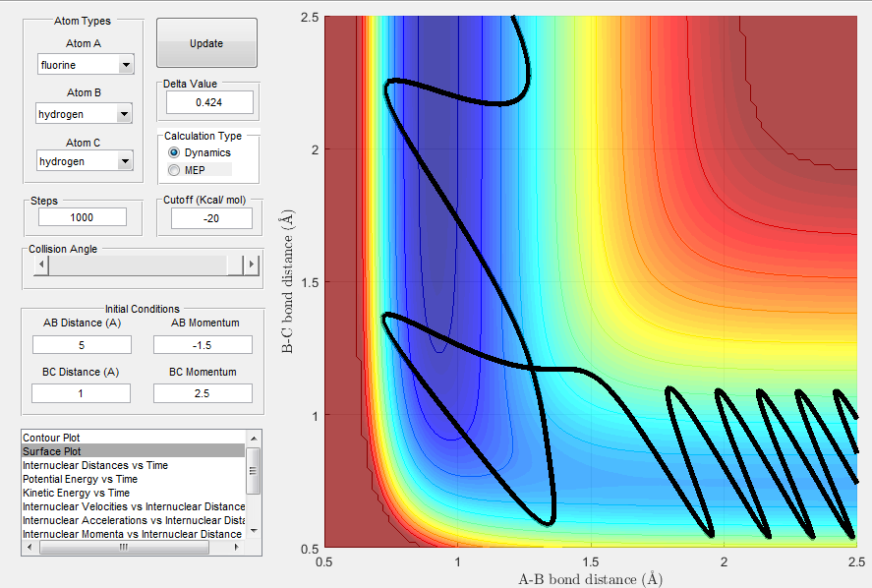Click the Update button
The width and height of the screenshot is (872, 588).
click(x=206, y=43)
